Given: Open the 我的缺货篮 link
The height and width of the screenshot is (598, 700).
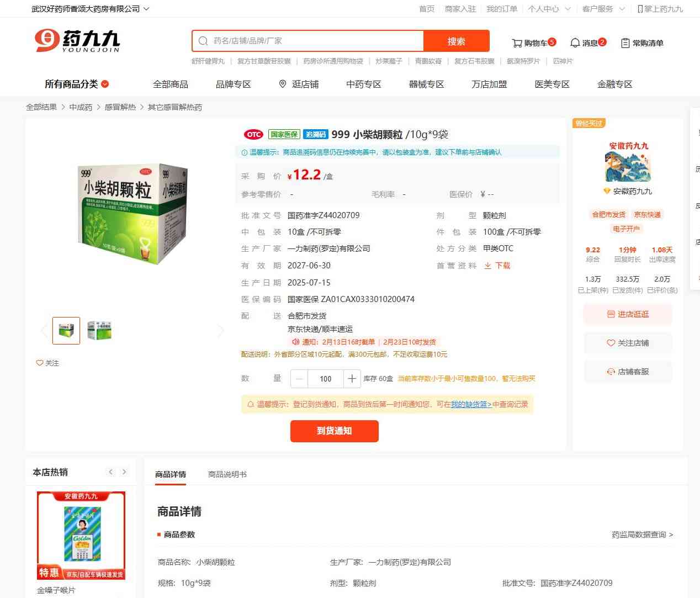Looking at the screenshot, I should click(x=471, y=404).
